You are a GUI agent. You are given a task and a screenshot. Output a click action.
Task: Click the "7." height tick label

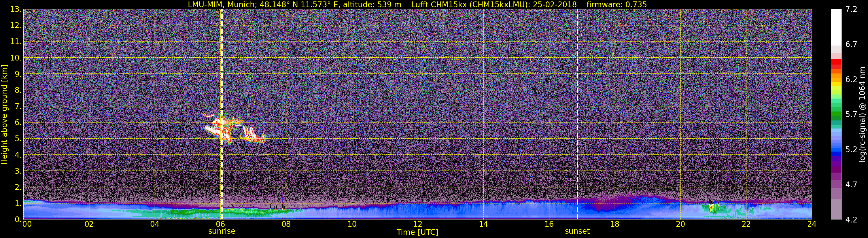pyautogui.click(x=18, y=106)
